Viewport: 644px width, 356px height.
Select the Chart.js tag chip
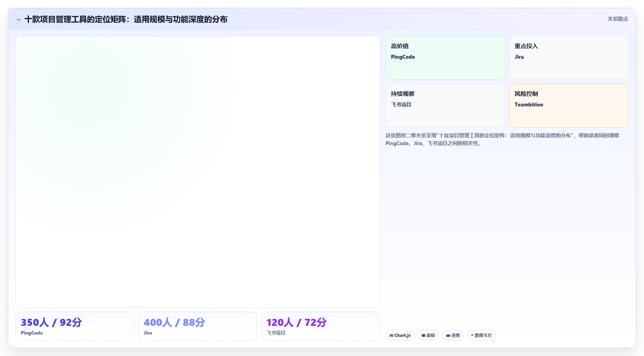point(400,335)
